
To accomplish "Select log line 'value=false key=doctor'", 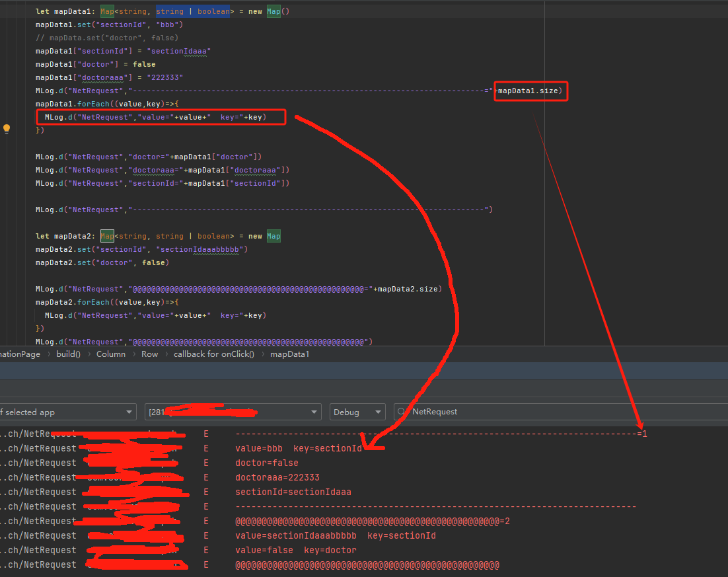I will [x=295, y=551].
